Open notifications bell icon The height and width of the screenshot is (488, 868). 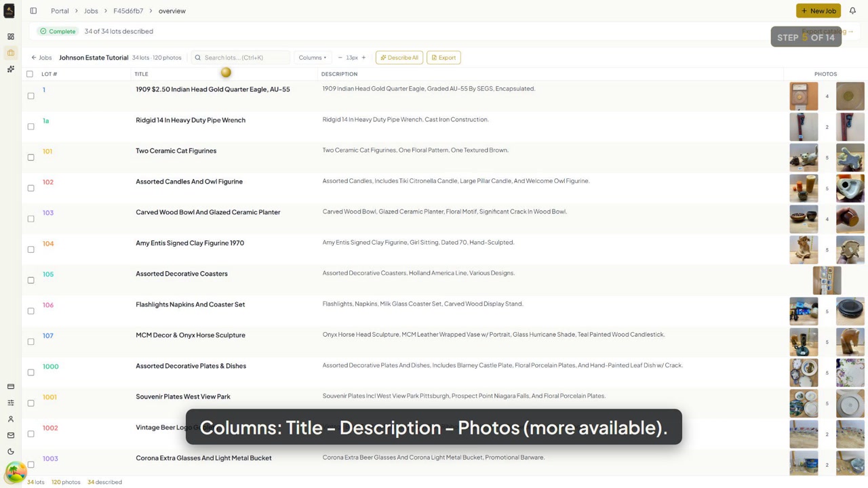852,11
